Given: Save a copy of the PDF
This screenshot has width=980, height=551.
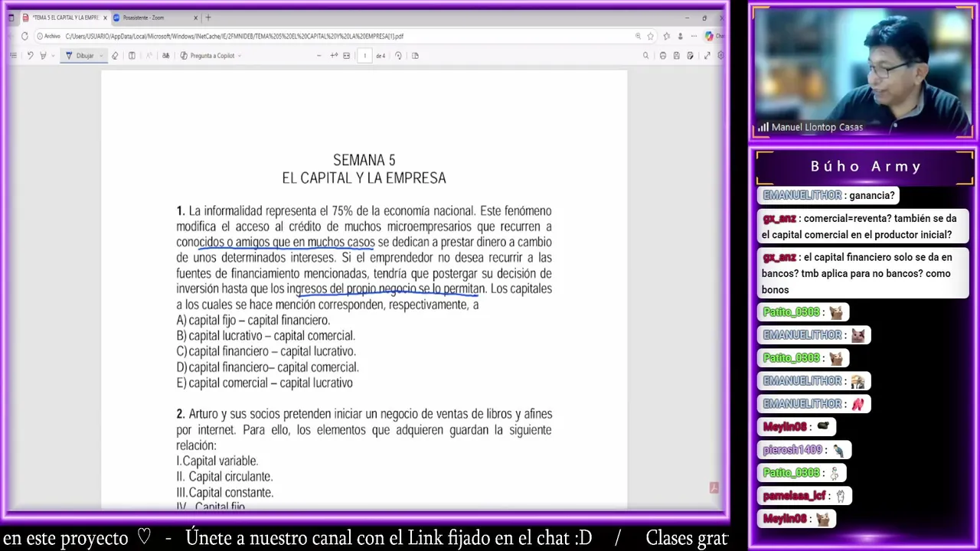Looking at the screenshot, I should coord(690,55).
